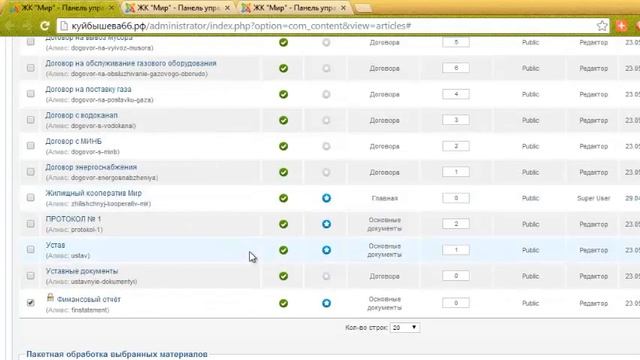Image resolution: width=640 pixels, height=360 pixels.
Task: Check the box for ПРОТОКОЛ № 1
Action: tap(31, 224)
